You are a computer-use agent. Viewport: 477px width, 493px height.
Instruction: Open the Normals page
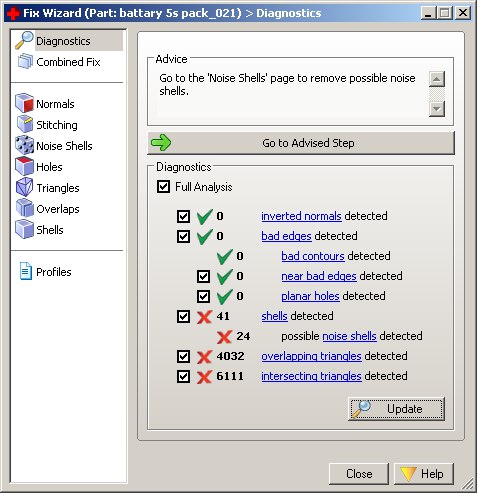tap(55, 104)
